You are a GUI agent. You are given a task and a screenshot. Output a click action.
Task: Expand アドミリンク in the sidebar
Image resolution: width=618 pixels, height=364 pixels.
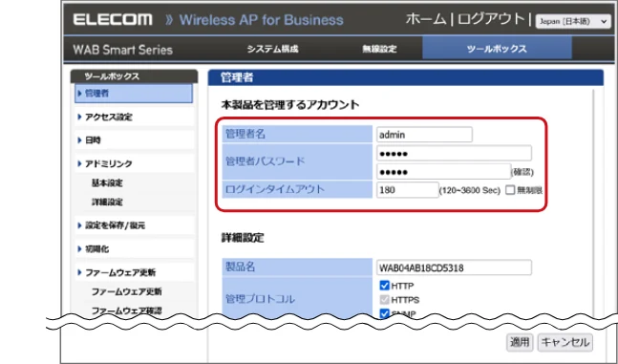click(x=134, y=163)
